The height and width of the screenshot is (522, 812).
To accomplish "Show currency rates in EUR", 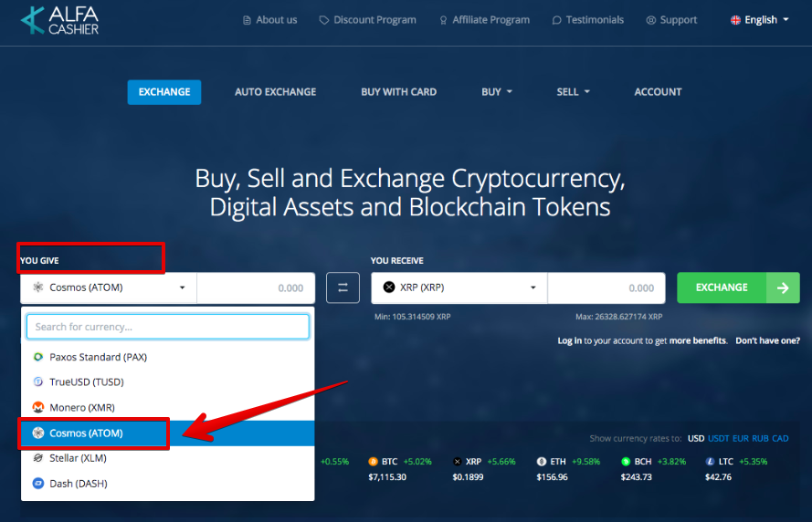I will tap(741, 438).
